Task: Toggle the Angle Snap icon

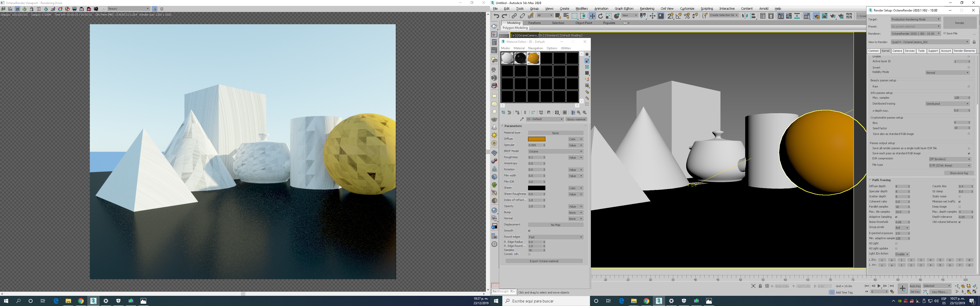Action: [x=679, y=16]
